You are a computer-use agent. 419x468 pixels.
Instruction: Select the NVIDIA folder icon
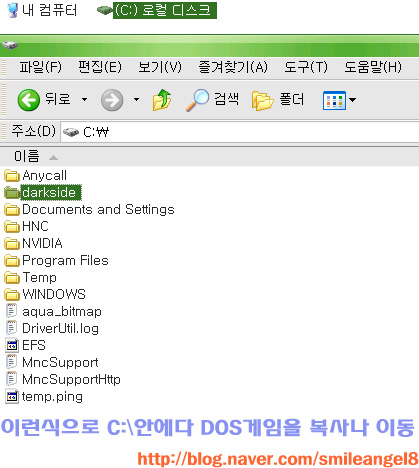[x=12, y=244]
